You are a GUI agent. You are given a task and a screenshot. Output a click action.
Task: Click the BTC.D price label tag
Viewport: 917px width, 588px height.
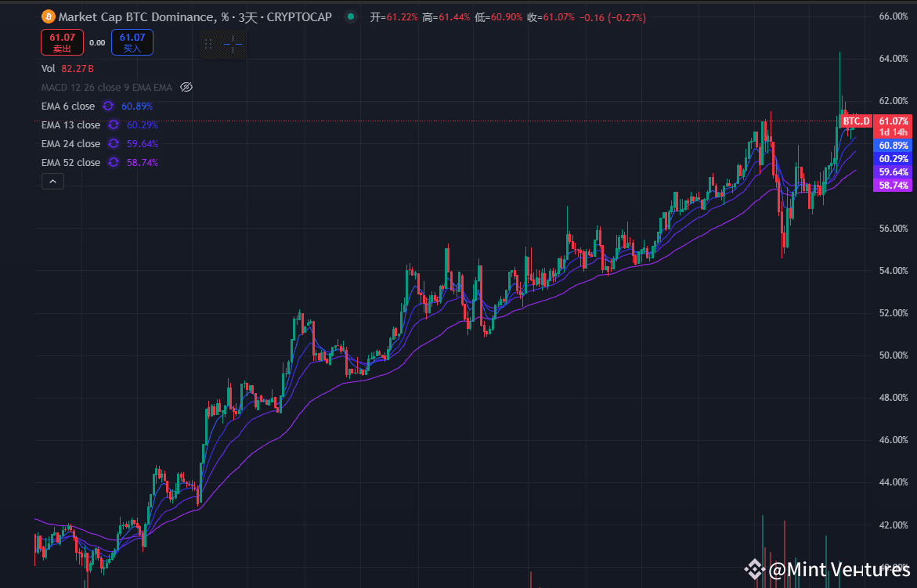[x=856, y=121]
